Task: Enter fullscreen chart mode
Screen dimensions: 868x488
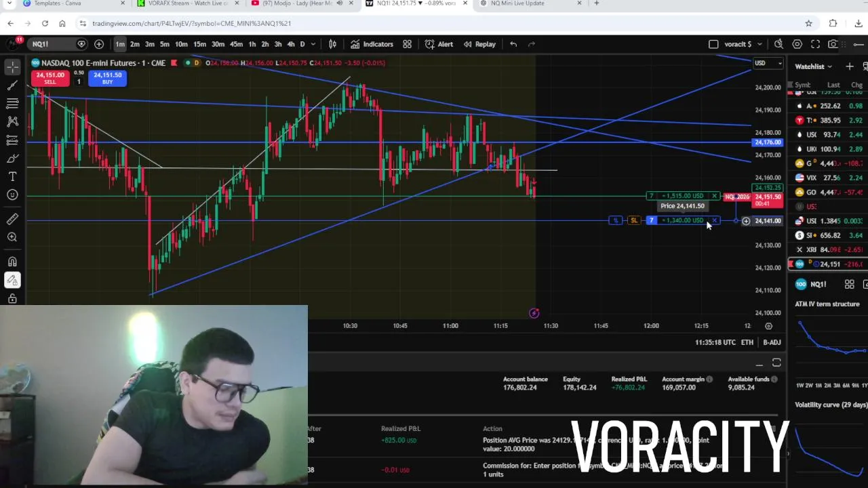Action: coord(815,44)
